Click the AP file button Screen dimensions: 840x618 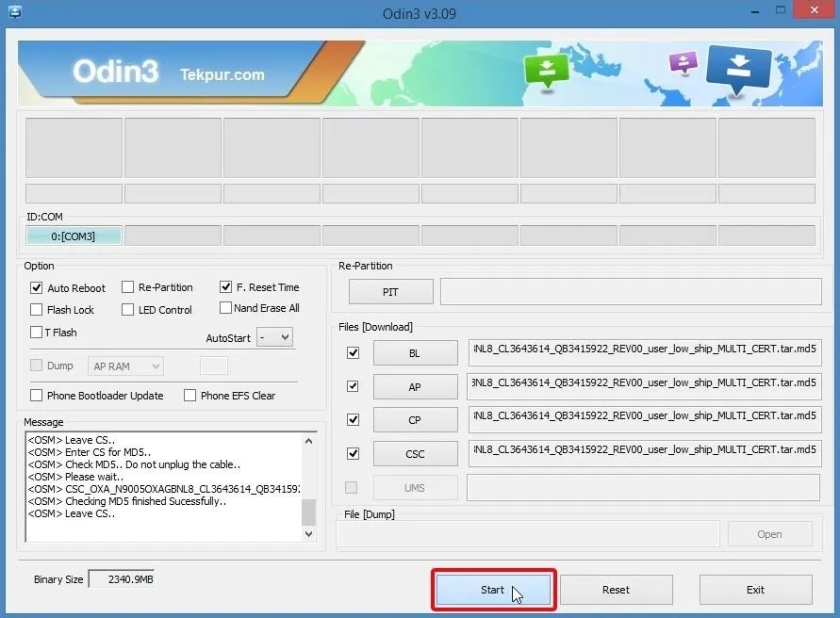415,386
